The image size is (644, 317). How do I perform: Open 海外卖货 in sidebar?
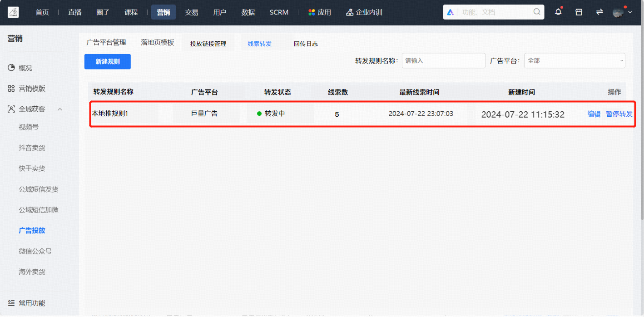[x=32, y=272]
